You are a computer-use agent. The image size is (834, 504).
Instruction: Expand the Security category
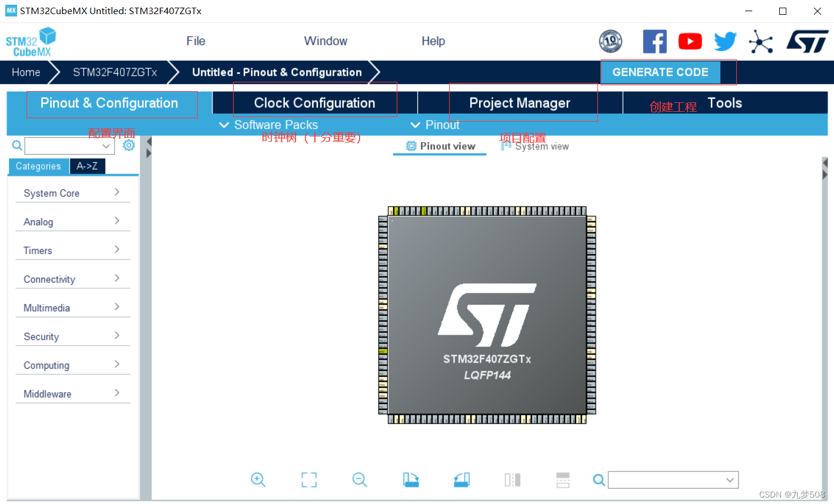(72, 336)
